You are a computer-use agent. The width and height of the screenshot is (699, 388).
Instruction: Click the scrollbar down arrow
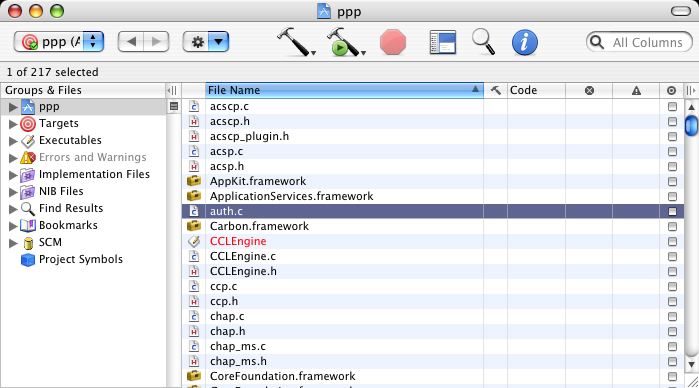[691, 364]
